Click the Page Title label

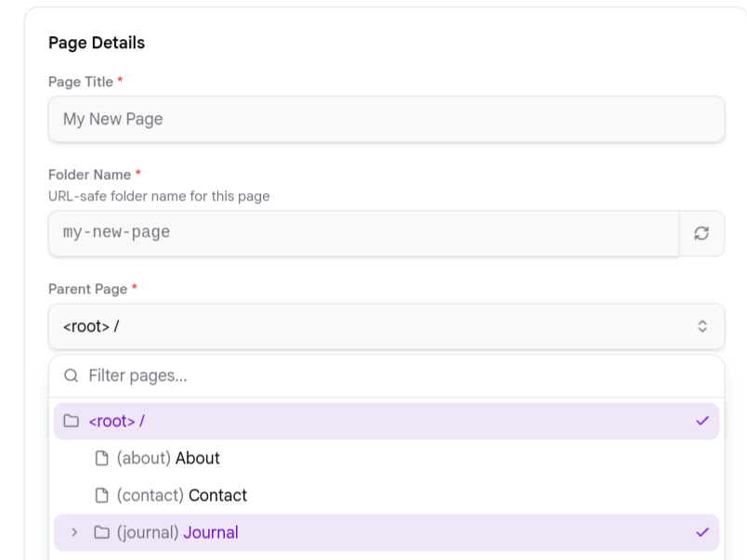click(81, 82)
